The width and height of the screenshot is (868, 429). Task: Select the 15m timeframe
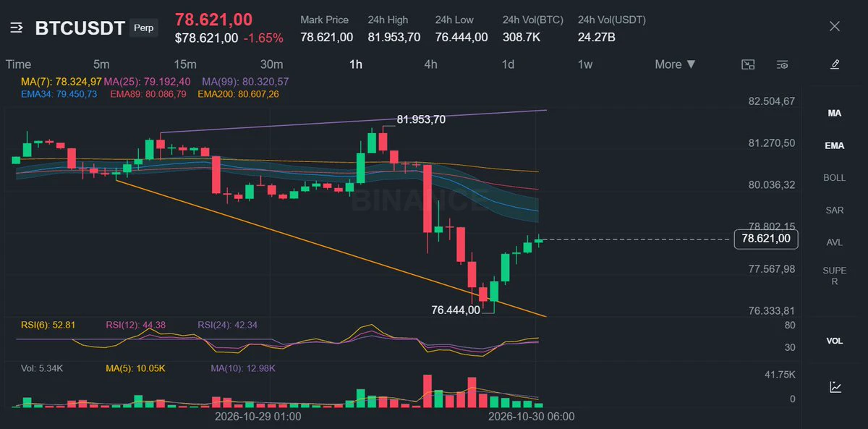tap(184, 64)
